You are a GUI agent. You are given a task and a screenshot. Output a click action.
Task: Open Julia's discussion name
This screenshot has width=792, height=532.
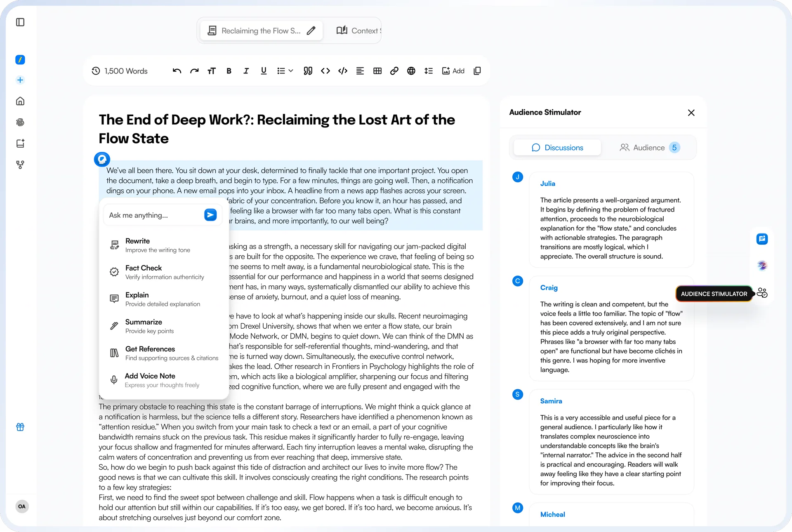(548, 184)
